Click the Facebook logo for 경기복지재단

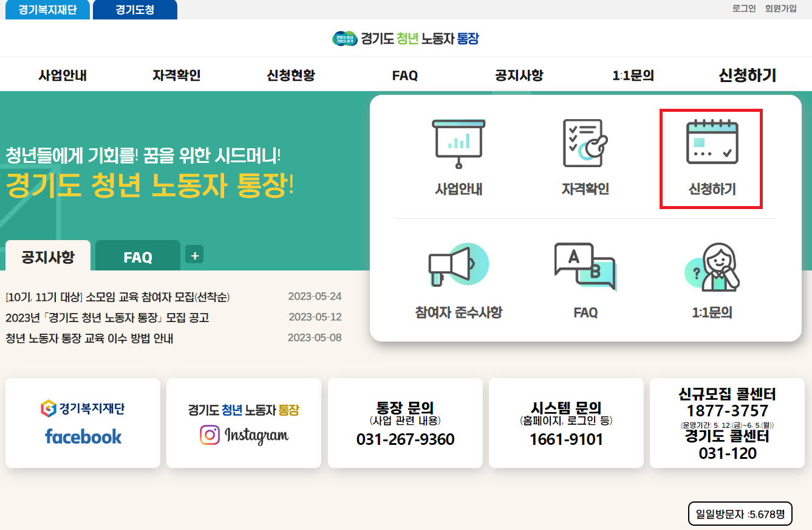83,436
